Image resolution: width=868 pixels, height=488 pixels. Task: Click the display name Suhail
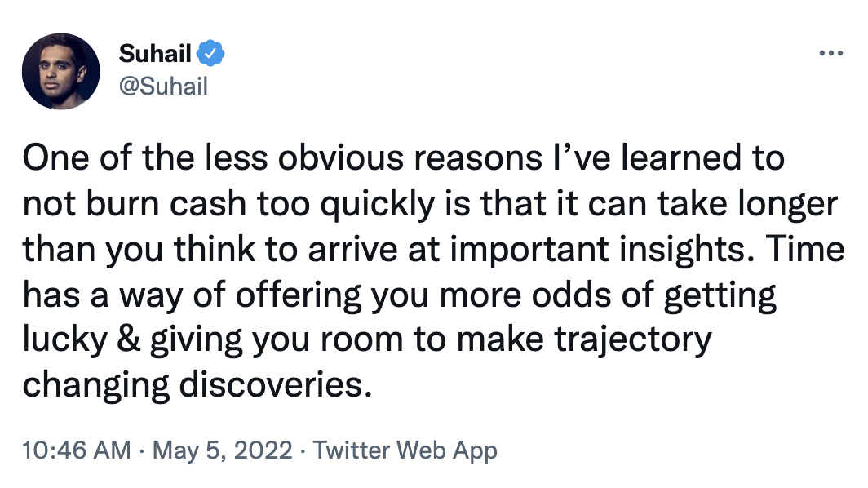[x=155, y=54]
